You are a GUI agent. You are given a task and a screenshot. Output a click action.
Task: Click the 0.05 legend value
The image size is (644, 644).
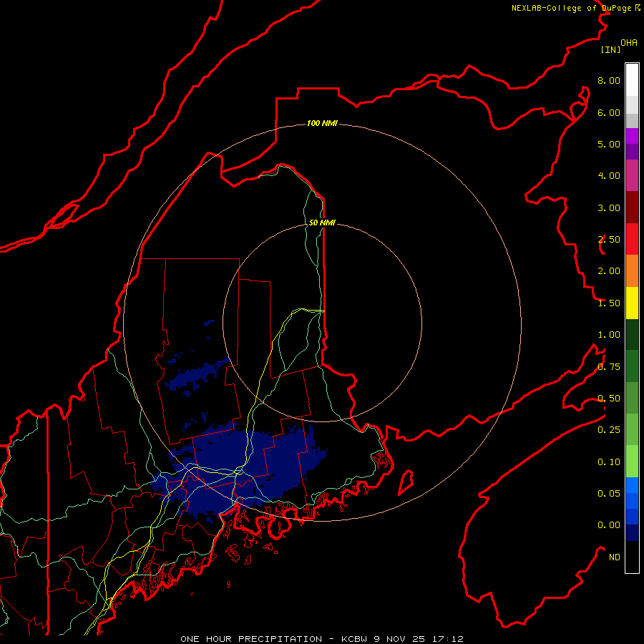(x=609, y=494)
